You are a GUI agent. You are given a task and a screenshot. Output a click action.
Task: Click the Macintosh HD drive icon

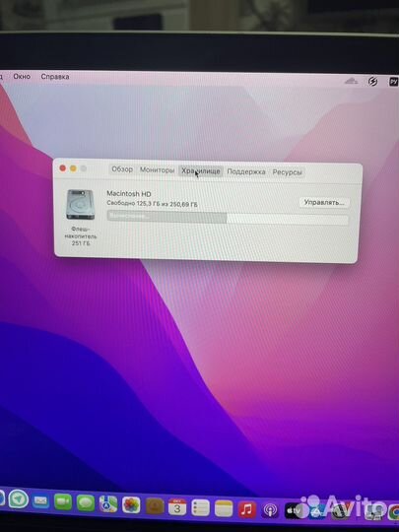(80, 205)
